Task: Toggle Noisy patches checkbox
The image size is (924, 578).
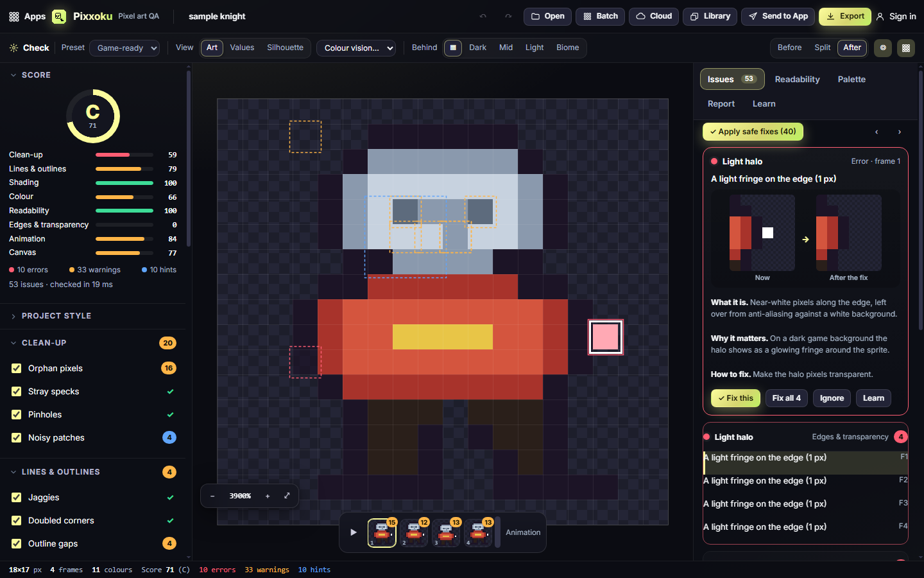Action: 17,438
